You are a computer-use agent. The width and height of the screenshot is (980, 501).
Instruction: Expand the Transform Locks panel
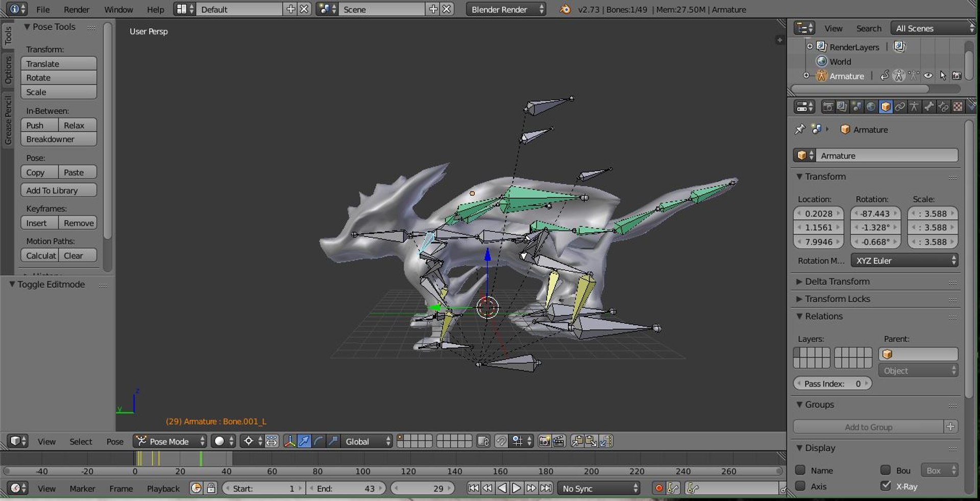coord(837,299)
